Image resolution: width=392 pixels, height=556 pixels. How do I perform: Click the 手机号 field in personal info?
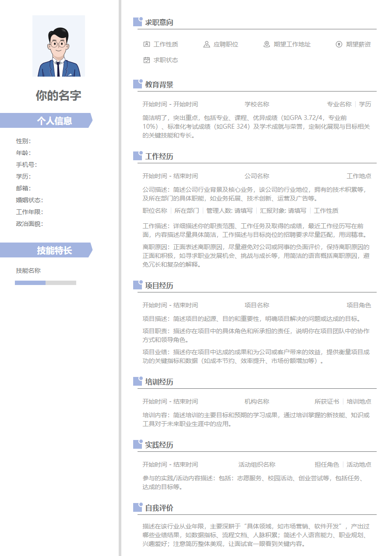(x=26, y=165)
